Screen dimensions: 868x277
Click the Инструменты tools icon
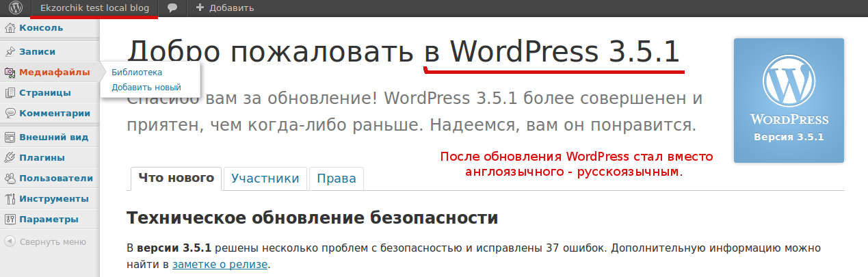click(x=10, y=199)
